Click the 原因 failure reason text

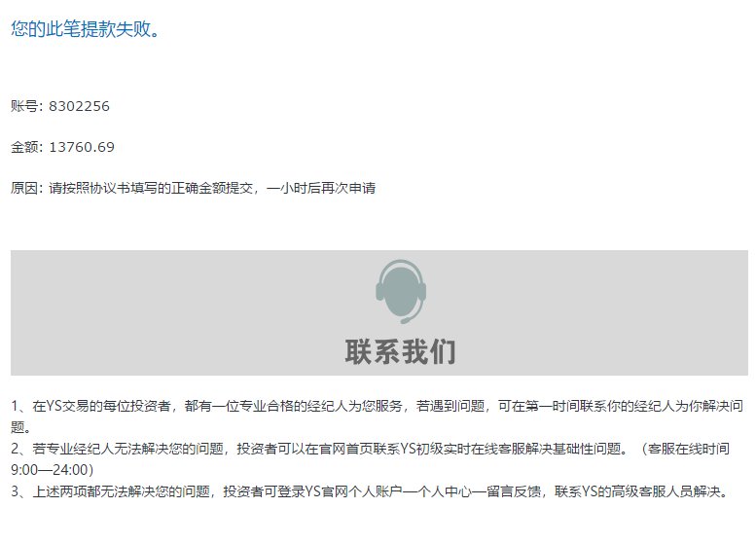pyautogui.click(x=193, y=188)
